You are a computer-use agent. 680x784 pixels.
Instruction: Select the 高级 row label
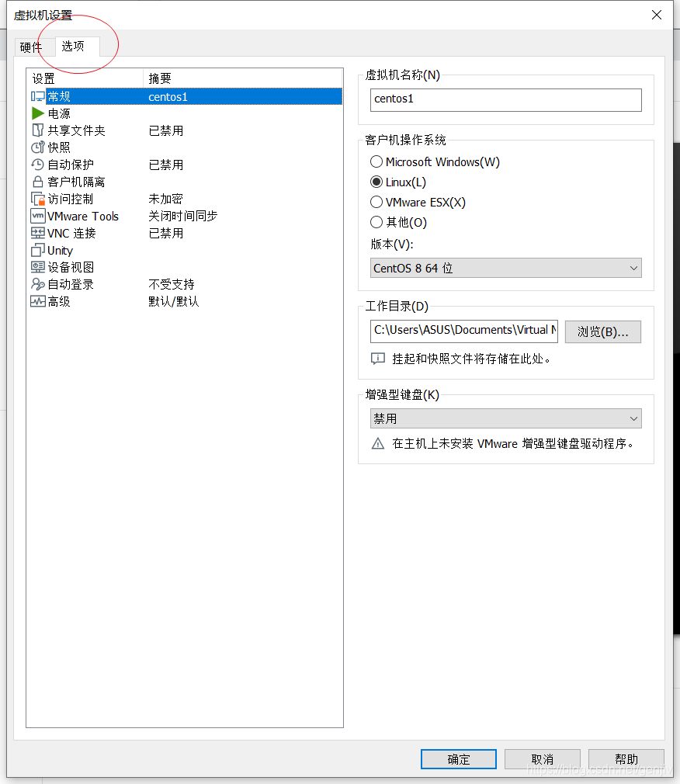tap(59, 301)
